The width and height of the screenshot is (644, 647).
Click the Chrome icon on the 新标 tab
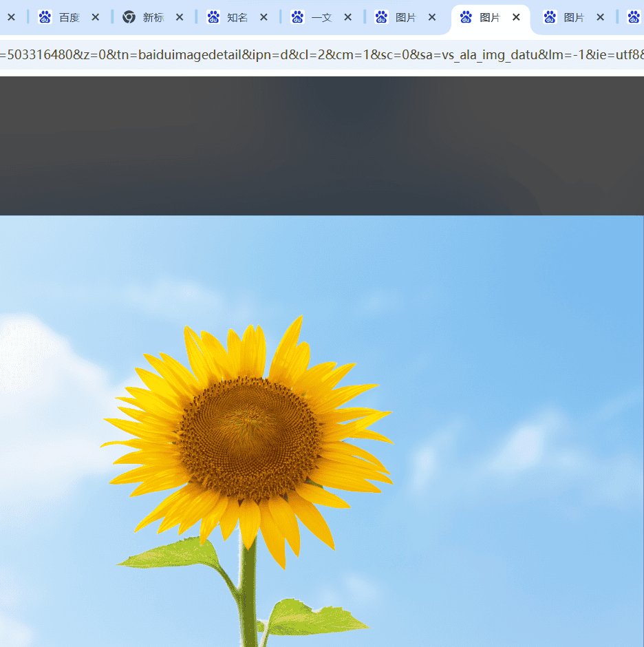129,17
